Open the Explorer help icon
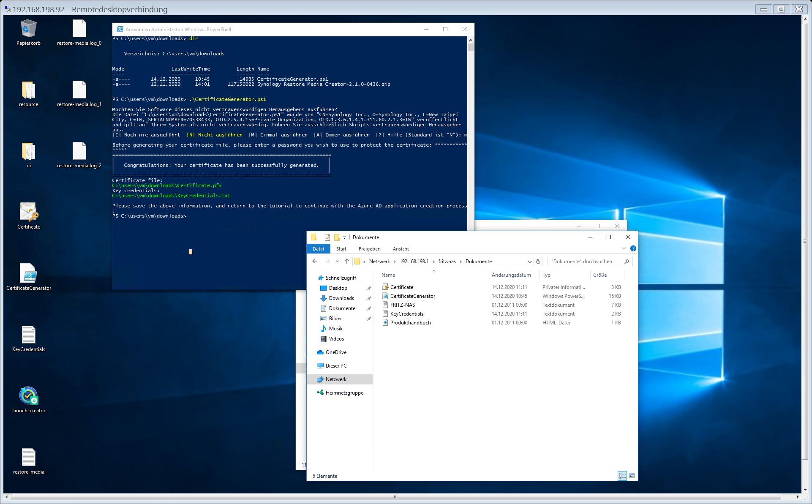The image size is (812, 504). pyautogui.click(x=633, y=248)
